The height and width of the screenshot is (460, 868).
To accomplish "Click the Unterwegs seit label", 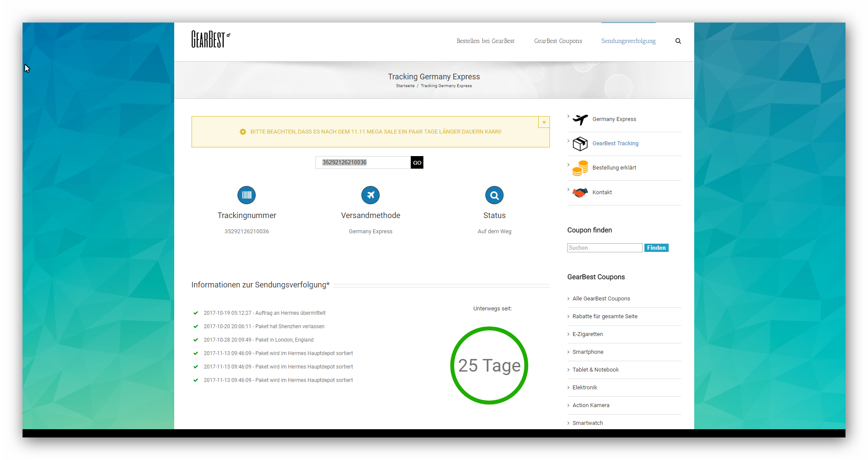I will pos(492,309).
